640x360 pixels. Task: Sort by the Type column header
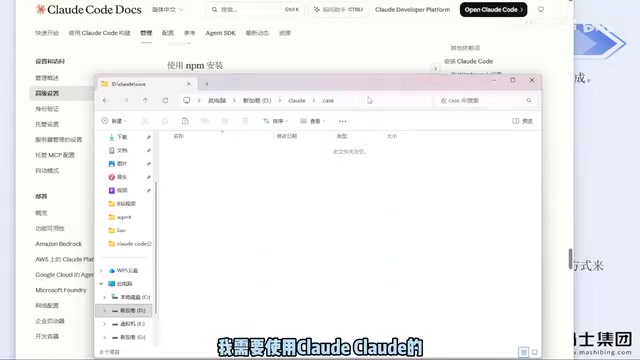click(342, 136)
